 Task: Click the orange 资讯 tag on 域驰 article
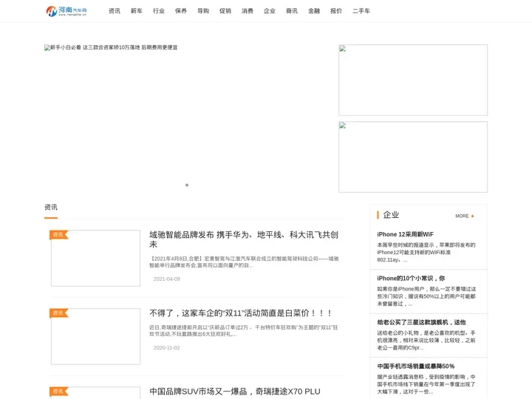(x=58, y=234)
